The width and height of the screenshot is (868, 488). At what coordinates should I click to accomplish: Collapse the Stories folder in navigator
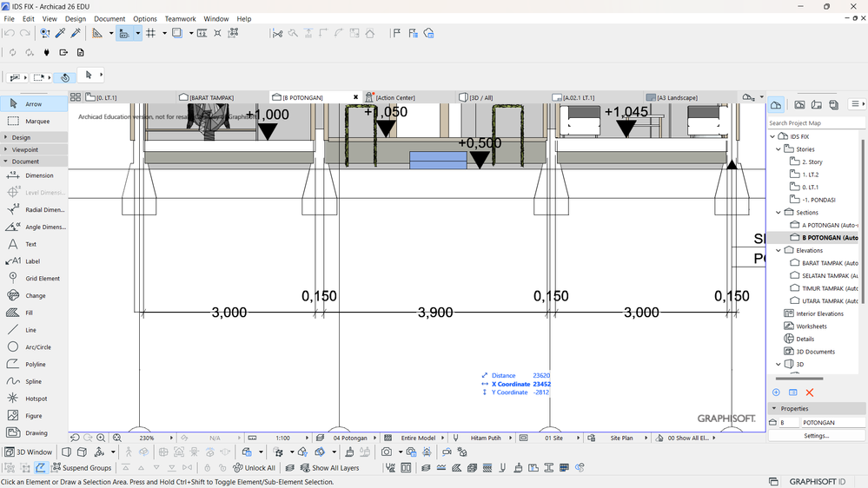pos(779,149)
